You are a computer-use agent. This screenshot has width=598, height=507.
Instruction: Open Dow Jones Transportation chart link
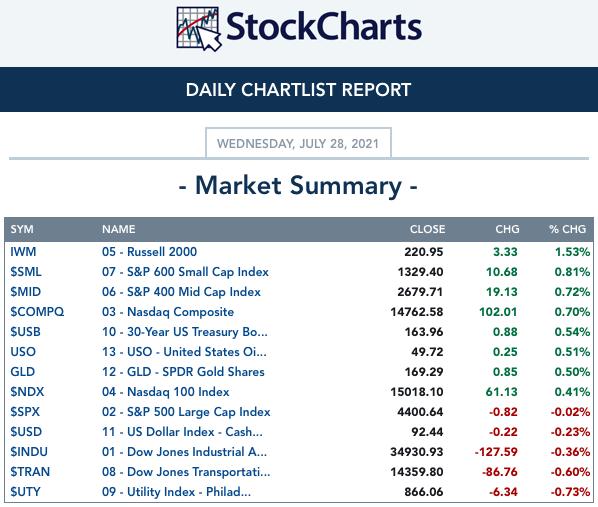coord(186,472)
